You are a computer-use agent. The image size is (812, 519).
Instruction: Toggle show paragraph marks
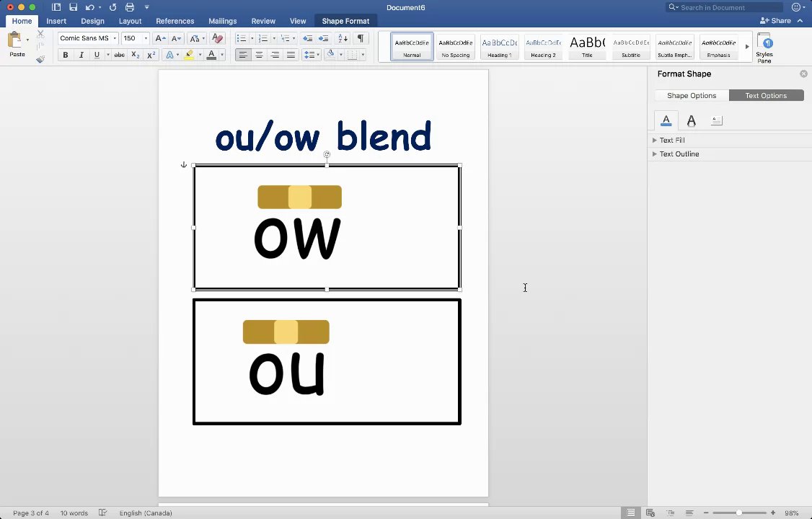pyautogui.click(x=361, y=38)
